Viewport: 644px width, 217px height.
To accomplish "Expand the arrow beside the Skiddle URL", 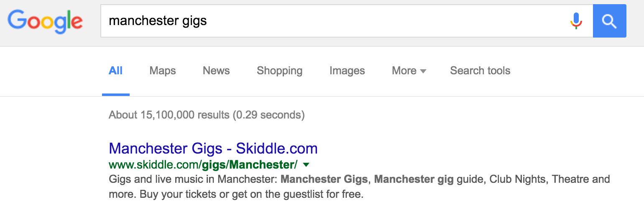I will coord(306,165).
